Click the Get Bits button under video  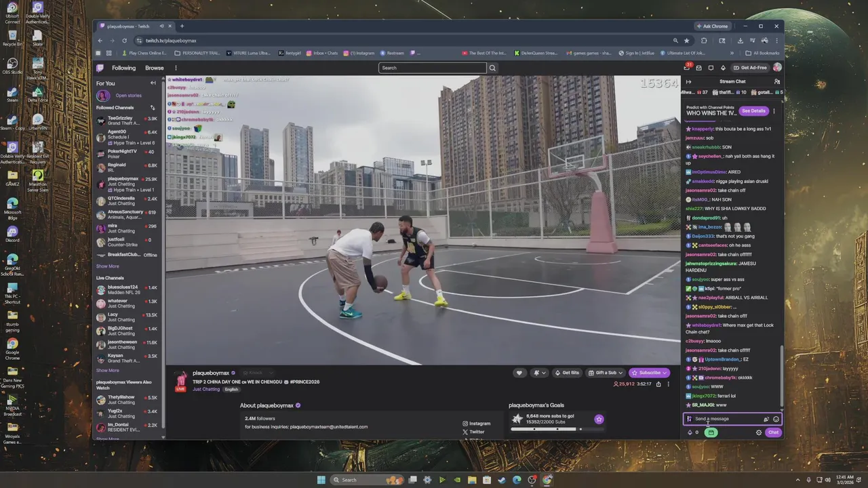pos(567,373)
